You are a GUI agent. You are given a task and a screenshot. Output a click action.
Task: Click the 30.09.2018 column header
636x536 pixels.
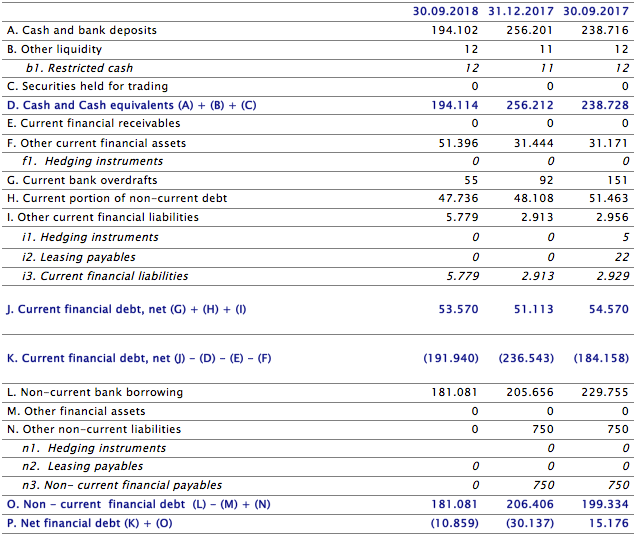pos(446,11)
